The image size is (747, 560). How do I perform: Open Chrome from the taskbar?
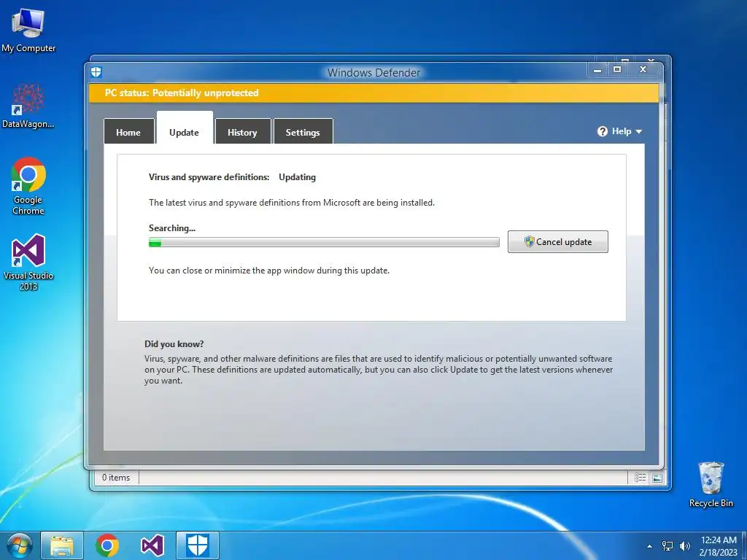107,545
